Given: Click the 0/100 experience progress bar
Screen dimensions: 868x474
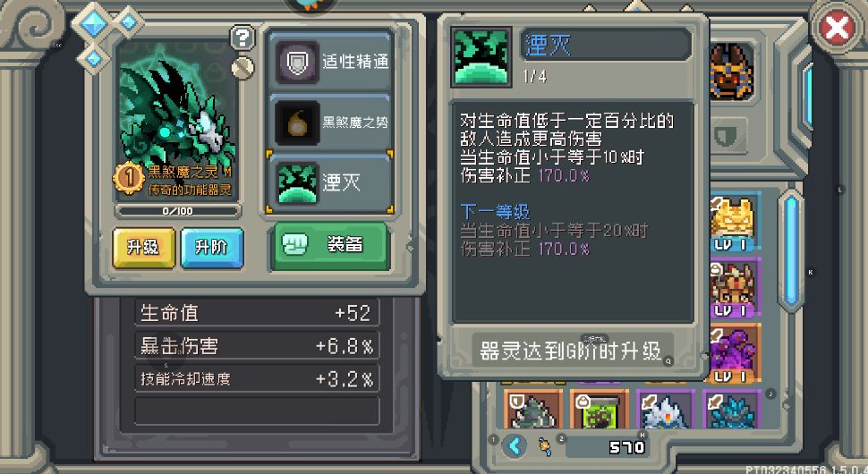Looking at the screenshot, I should tap(178, 211).
